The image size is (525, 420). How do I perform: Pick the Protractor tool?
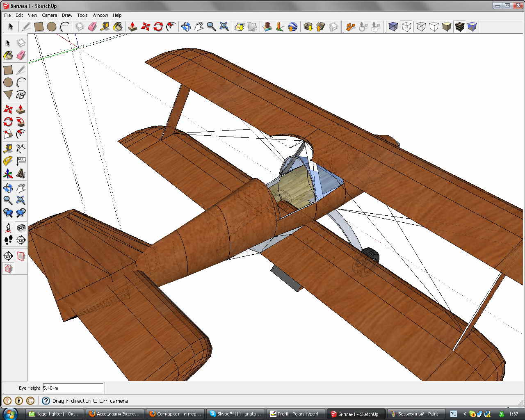[x=8, y=161]
